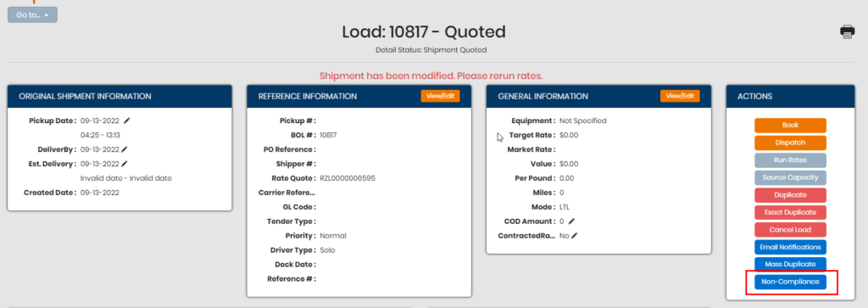Click View/Edit in General Information panel
This screenshot has height=308, width=868.
pyautogui.click(x=680, y=96)
